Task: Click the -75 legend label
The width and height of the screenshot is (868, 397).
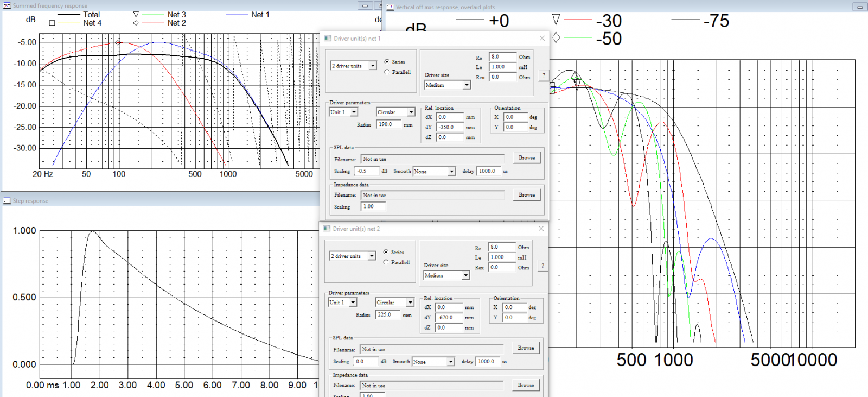Action: (x=716, y=21)
